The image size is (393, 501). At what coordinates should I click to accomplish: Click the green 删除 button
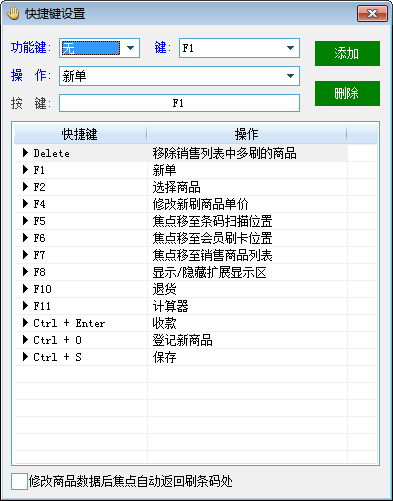347,93
